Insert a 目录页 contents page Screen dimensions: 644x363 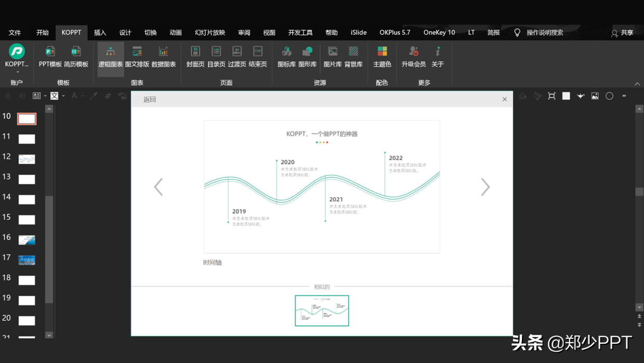pyautogui.click(x=216, y=56)
